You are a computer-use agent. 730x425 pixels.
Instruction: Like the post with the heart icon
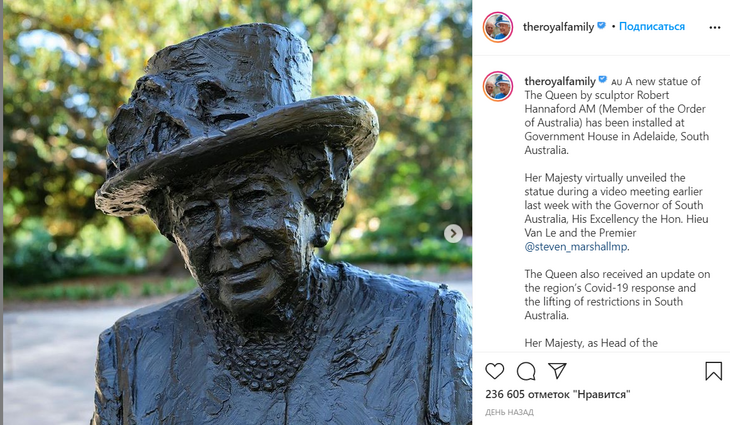pyautogui.click(x=495, y=371)
